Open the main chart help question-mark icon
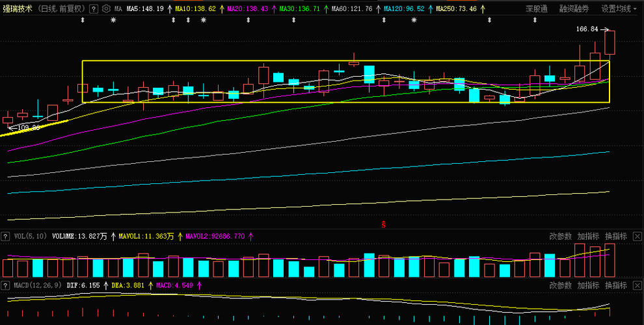This screenshot has height=325, width=644. coord(94,8)
